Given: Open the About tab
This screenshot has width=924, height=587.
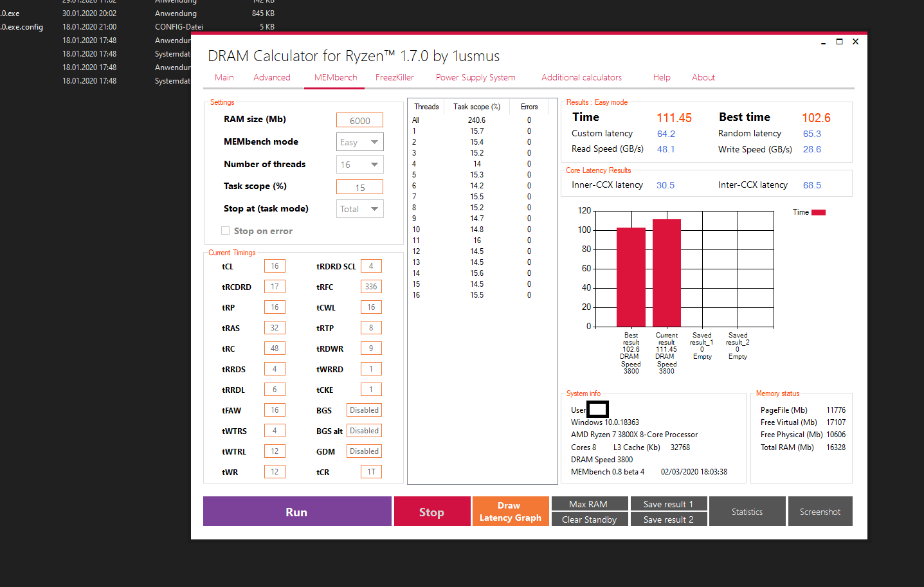Looking at the screenshot, I should tap(703, 77).
